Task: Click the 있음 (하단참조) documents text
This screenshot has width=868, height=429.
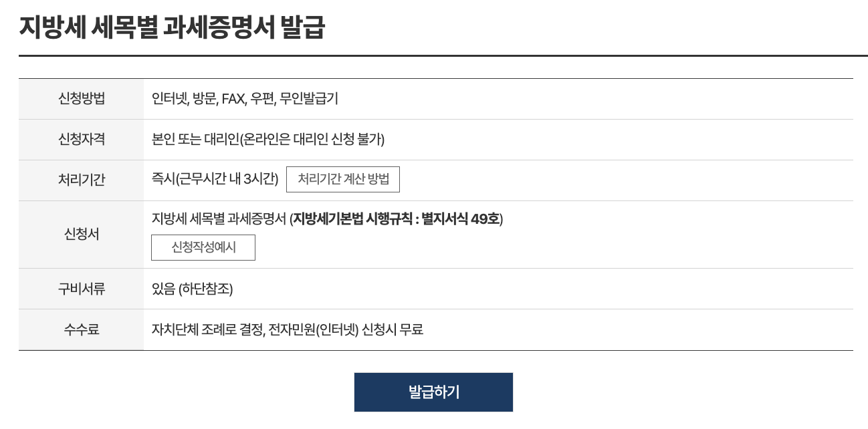Action: pos(192,288)
